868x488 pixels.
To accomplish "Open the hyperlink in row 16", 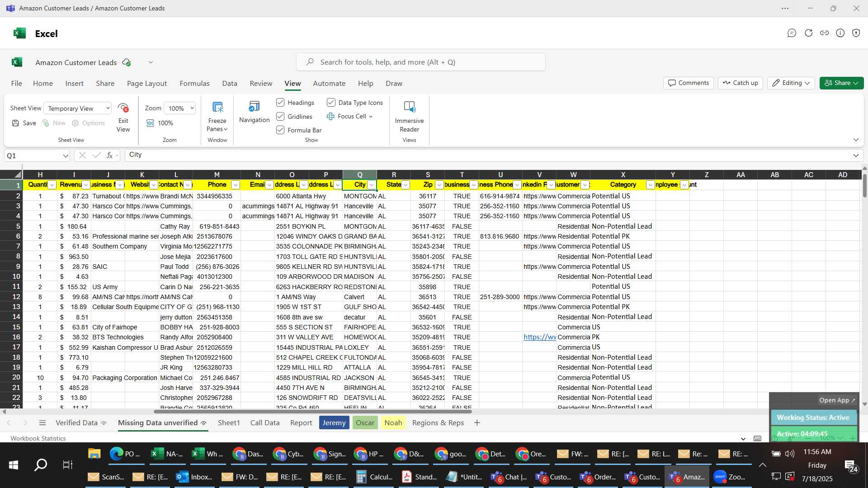I will [x=540, y=337].
